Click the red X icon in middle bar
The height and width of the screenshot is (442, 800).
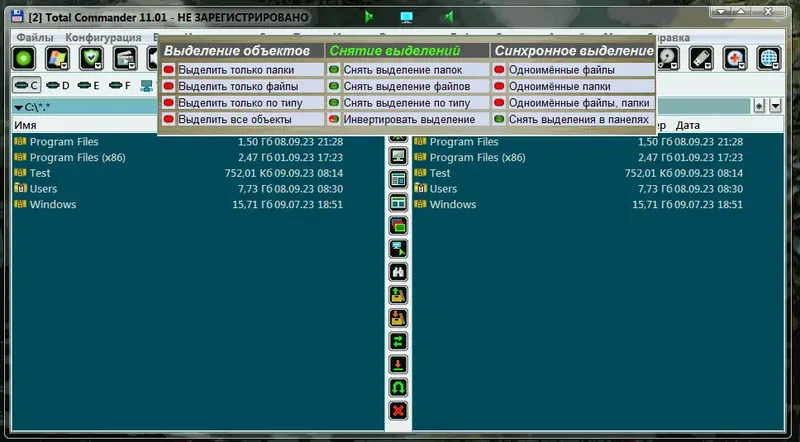point(398,410)
